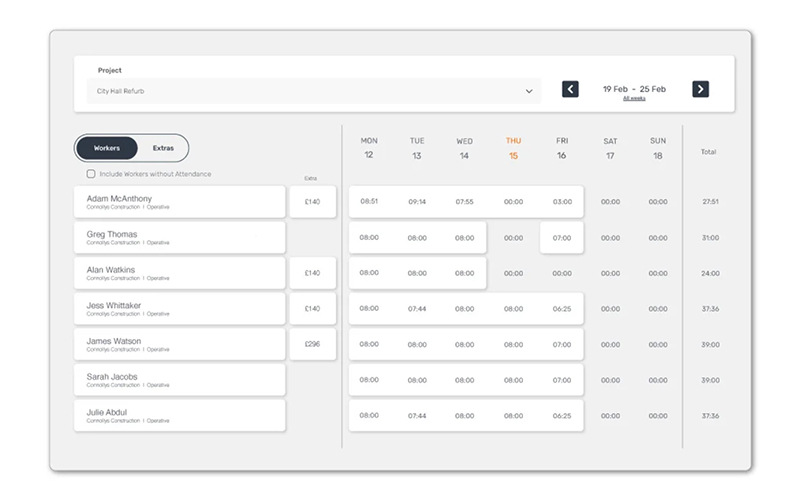This screenshot has height=500, width=800.
Task: Select the WED 14 column header
Action: click(x=464, y=148)
